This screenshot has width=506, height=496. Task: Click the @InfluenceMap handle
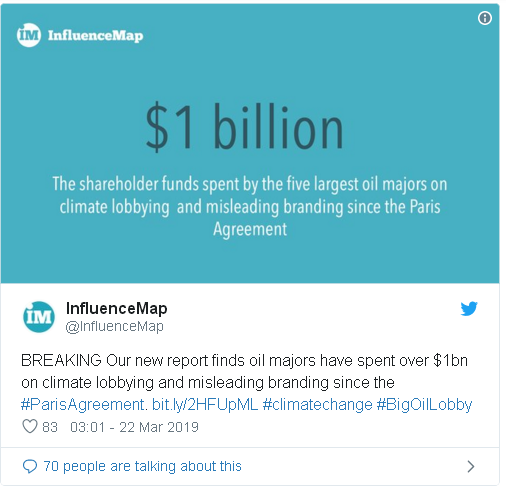[114, 326]
